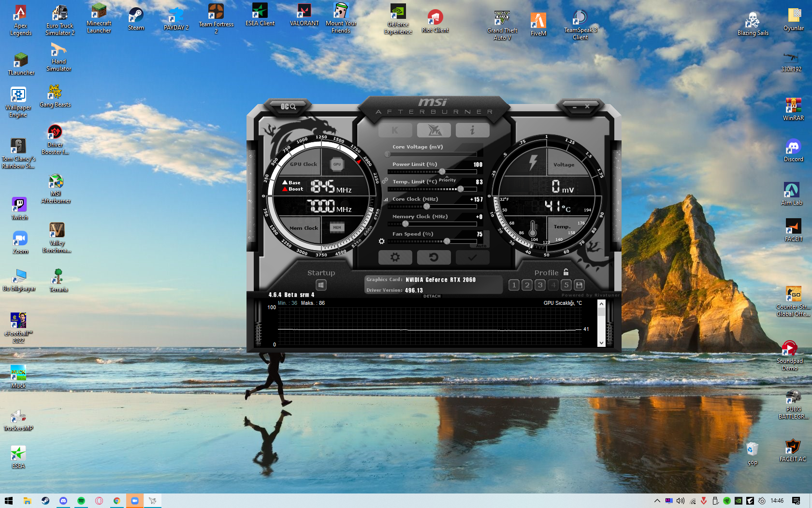Open the information i button in Afterburner

click(x=472, y=130)
